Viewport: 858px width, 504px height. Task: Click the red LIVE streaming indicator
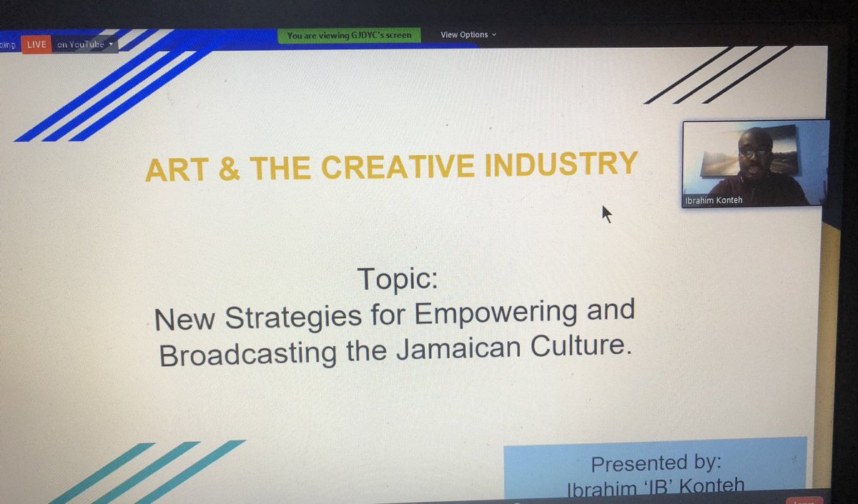(x=36, y=44)
